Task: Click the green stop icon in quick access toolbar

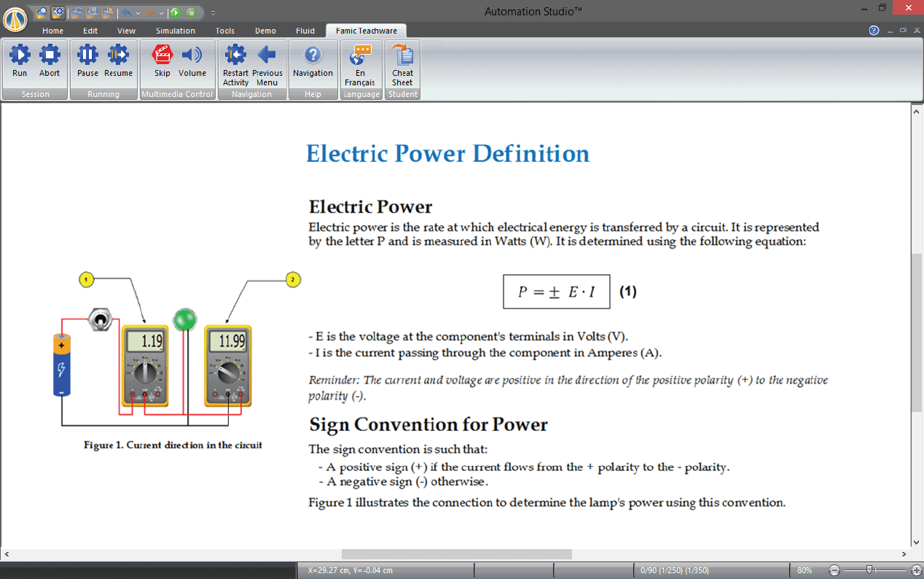Action: tap(192, 12)
